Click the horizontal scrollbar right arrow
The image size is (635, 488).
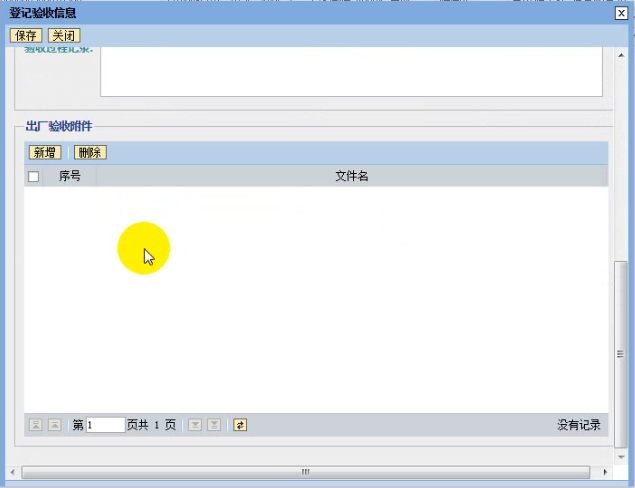[x=605, y=471]
